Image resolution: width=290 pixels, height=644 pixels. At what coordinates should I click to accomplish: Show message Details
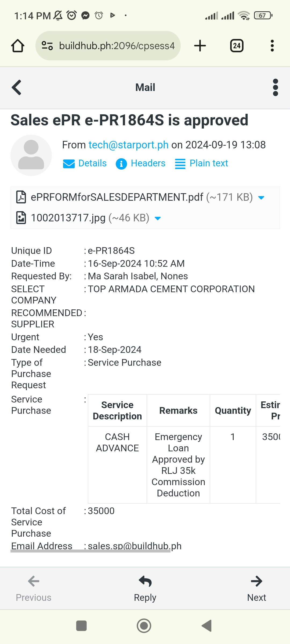(x=85, y=163)
